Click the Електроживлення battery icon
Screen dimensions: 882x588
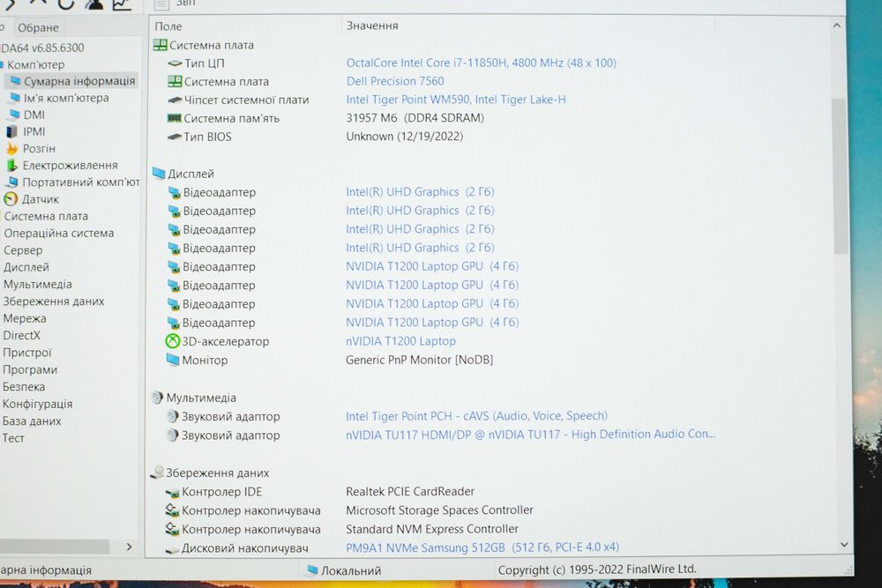click(x=11, y=165)
